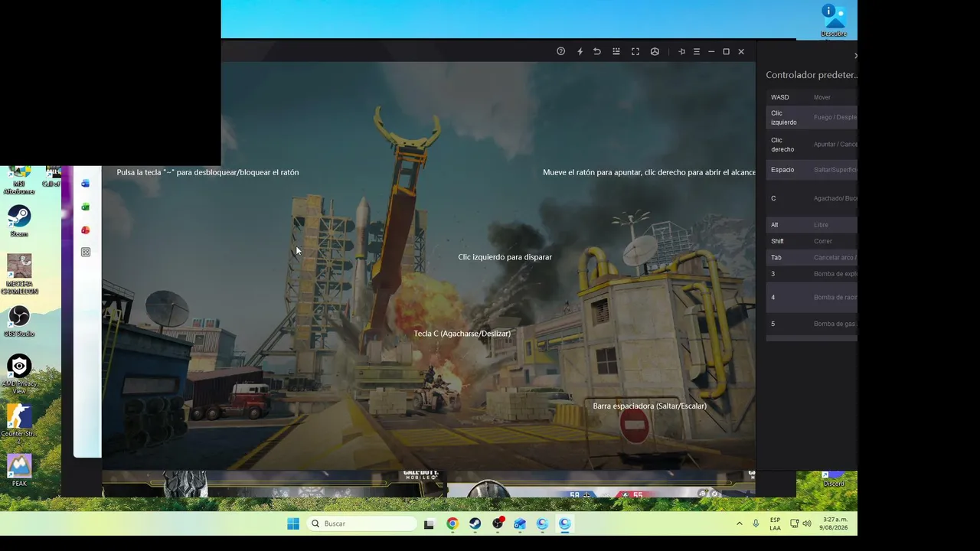The image size is (980, 551).
Task: Open the hamburger menu in title bar
Action: (x=697, y=51)
